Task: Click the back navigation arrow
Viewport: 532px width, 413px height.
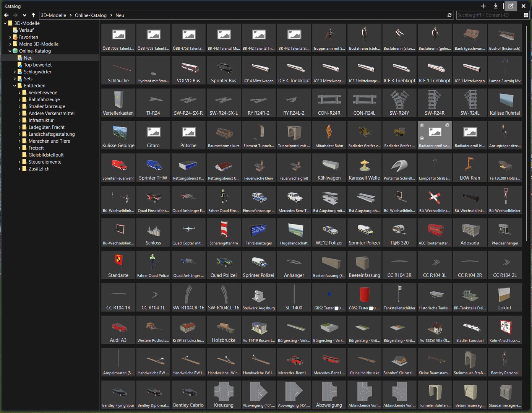Action: pos(6,15)
